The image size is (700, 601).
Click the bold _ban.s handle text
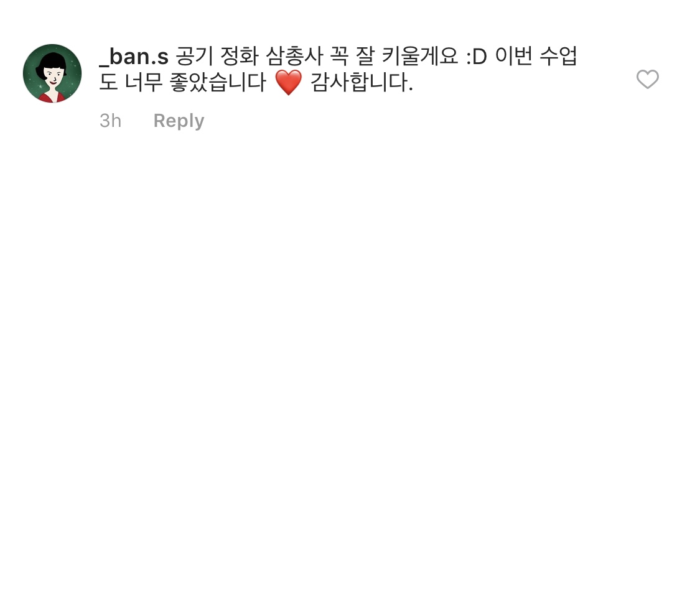pyautogui.click(x=134, y=57)
